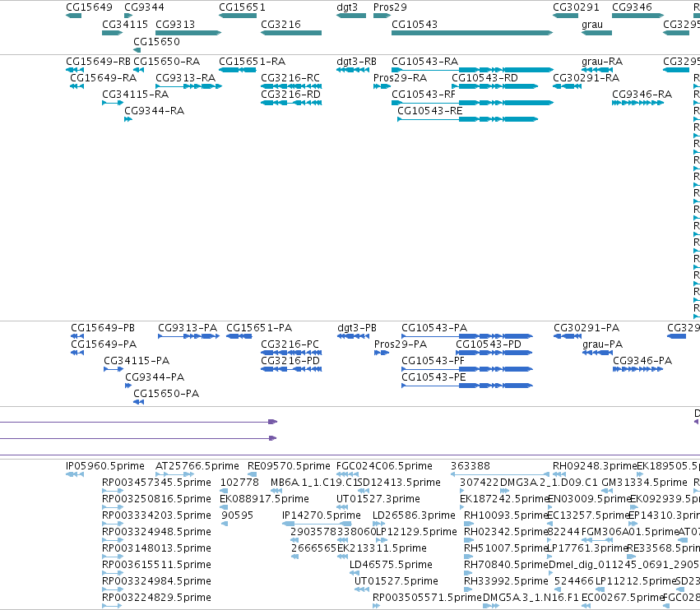Select the long CG10543 gene bar
Viewport: 700px width, 610px height.
tap(472, 33)
